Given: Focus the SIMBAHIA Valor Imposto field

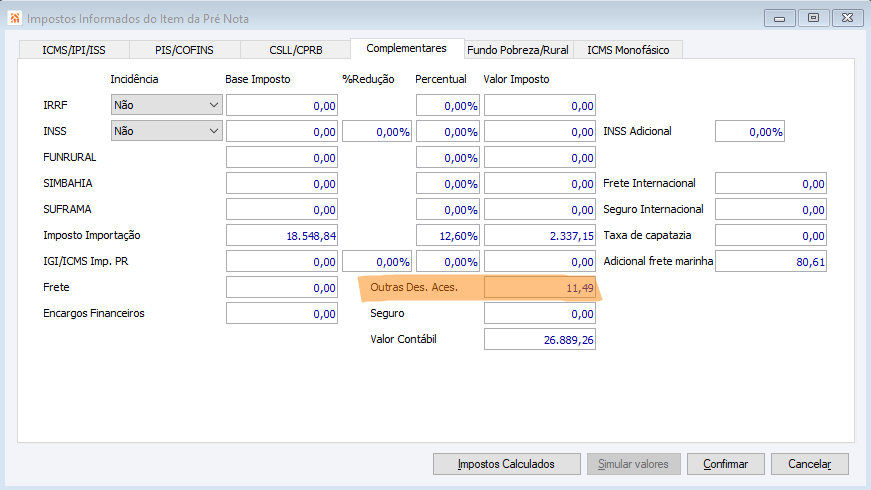Looking at the screenshot, I should click(x=540, y=184).
